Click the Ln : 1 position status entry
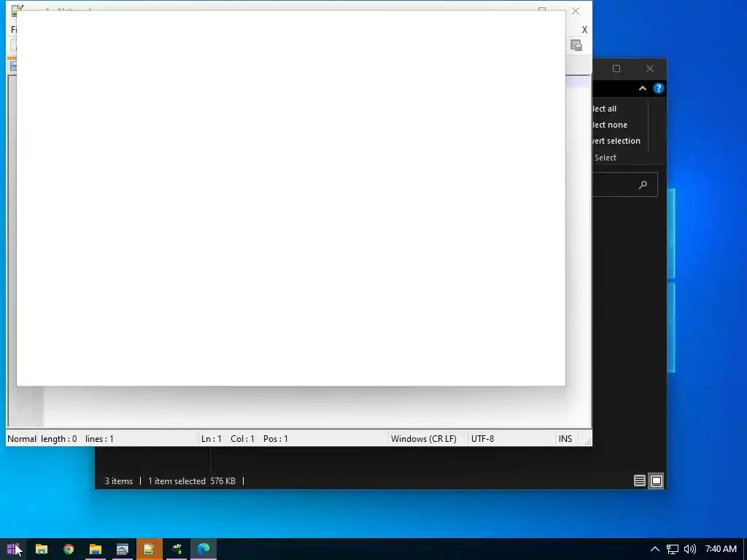Viewport: 747px width, 560px height. (211, 438)
